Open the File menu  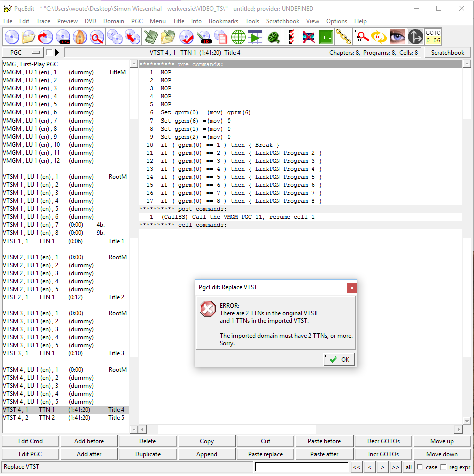click(8, 21)
